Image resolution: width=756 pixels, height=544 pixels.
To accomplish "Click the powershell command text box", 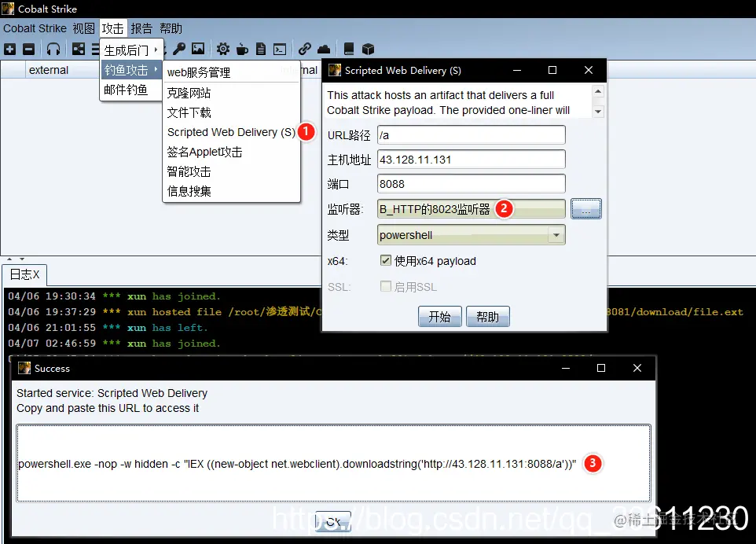I will (x=333, y=464).
